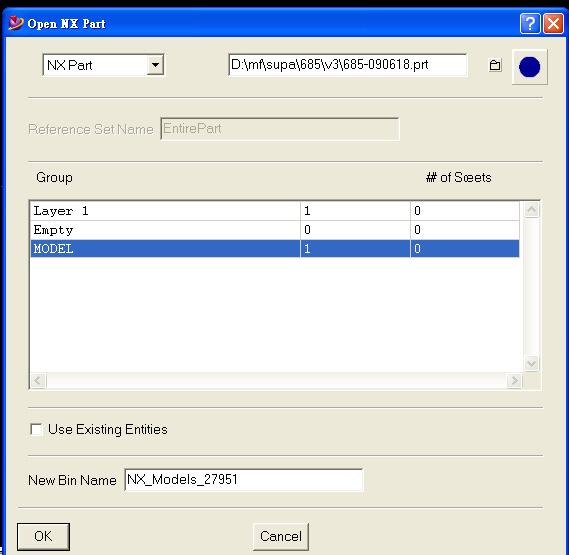Click the file path input field
Viewport: 569px width, 555px height.
(x=348, y=65)
